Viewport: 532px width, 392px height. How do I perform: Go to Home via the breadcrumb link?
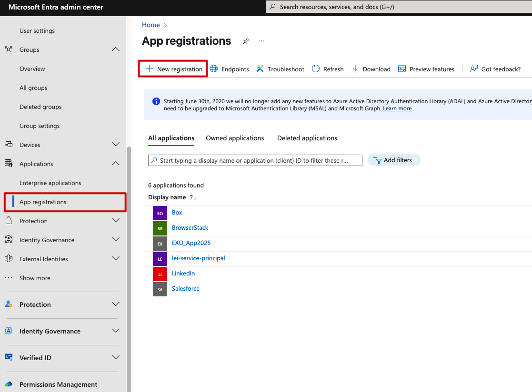(x=151, y=25)
